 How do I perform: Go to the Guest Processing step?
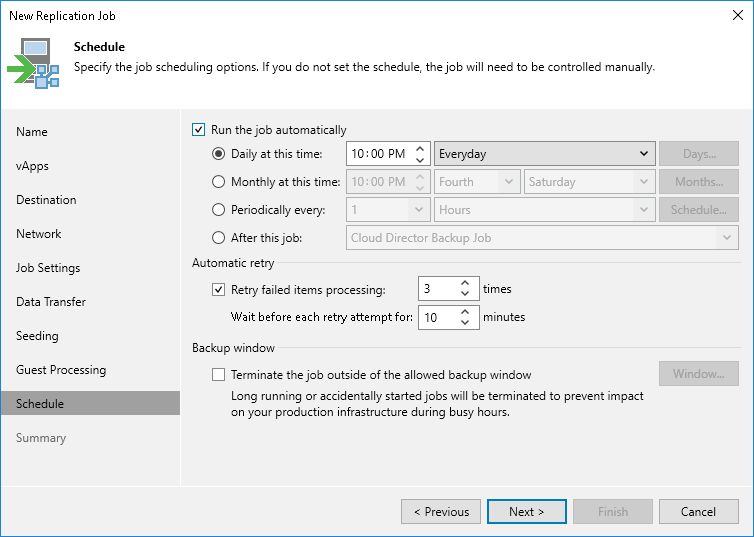61,370
